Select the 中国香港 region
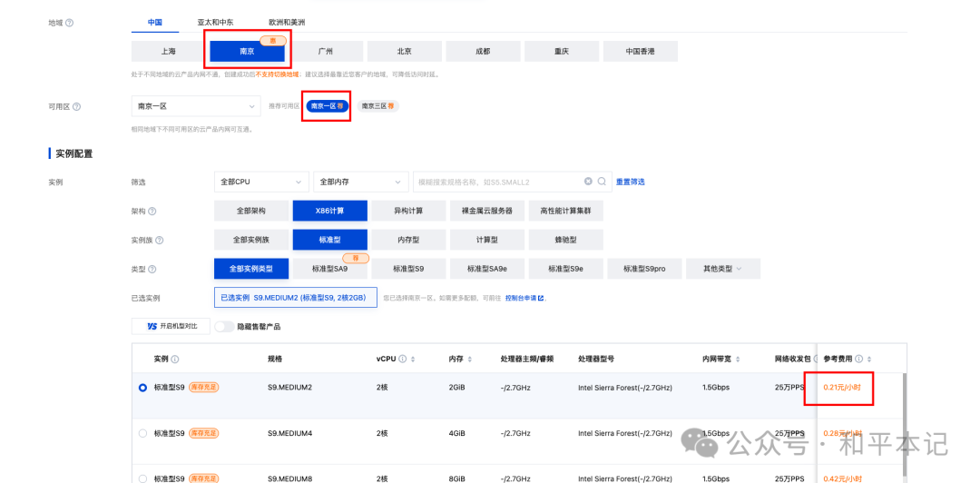Image resolution: width=980 pixels, height=483 pixels. (x=641, y=52)
